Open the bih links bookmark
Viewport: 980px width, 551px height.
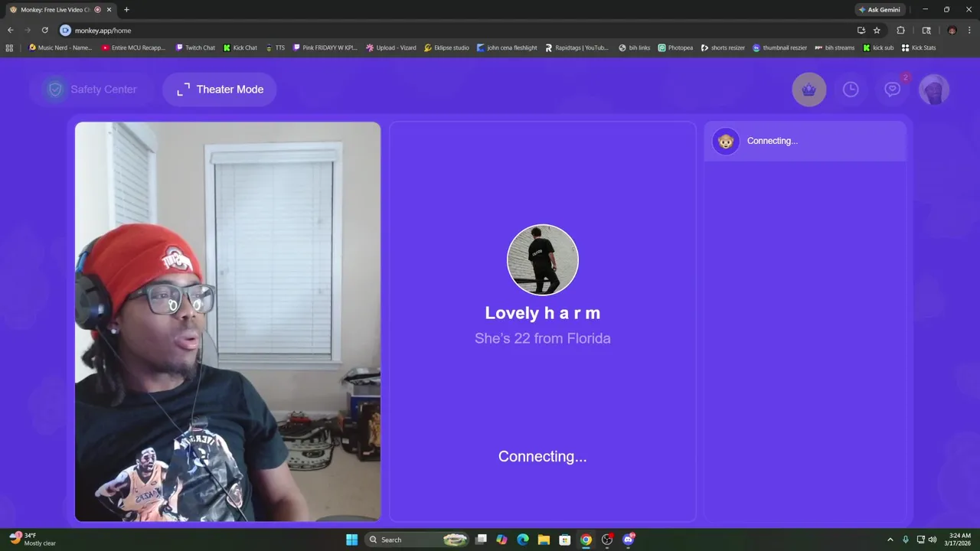[x=635, y=47]
